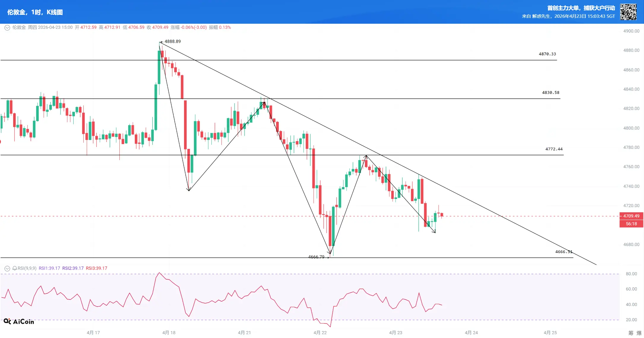Click the red 4709.49 current price tag
The height and width of the screenshot is (338, 644).
(631, 216)
